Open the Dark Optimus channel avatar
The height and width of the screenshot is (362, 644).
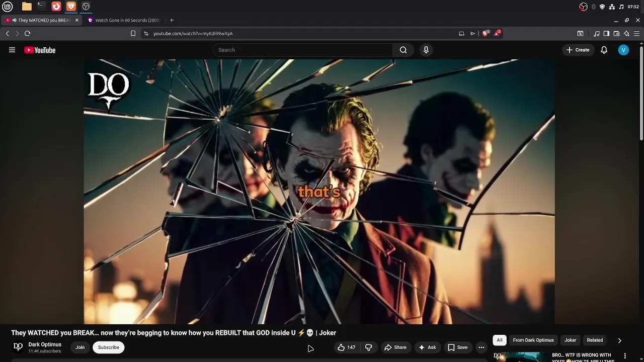click(18, 347)
